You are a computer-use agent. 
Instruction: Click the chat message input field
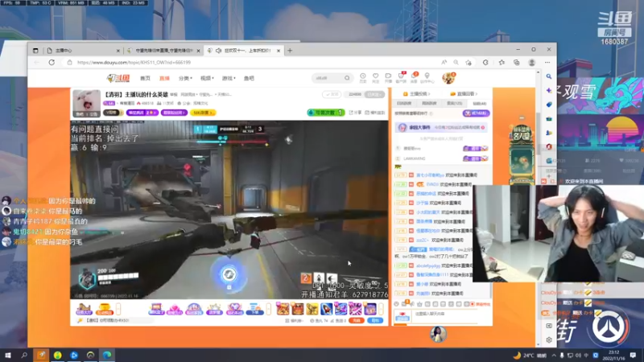click(446, 315)
